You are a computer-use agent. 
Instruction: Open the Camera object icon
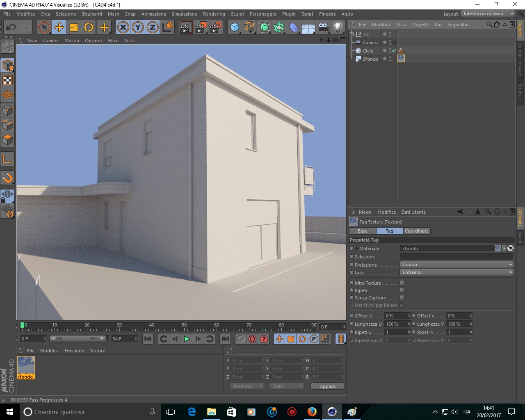click(x=323, y=27)
